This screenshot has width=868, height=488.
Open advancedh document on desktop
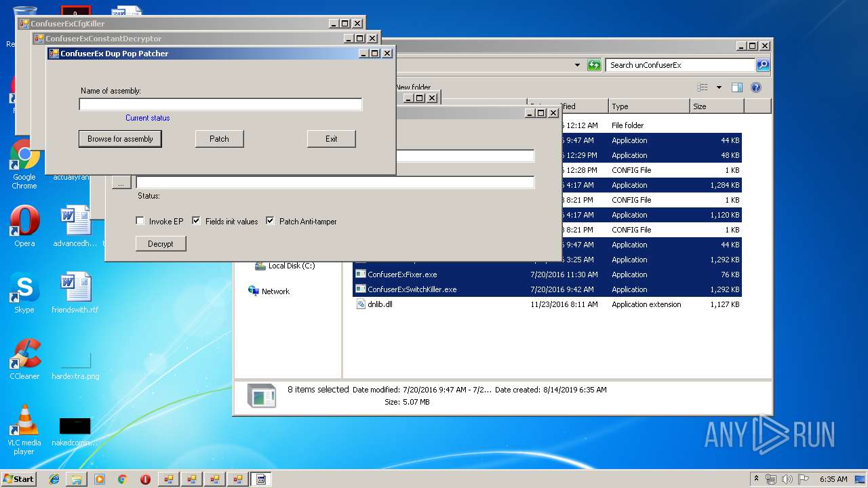tap(75, 226)
